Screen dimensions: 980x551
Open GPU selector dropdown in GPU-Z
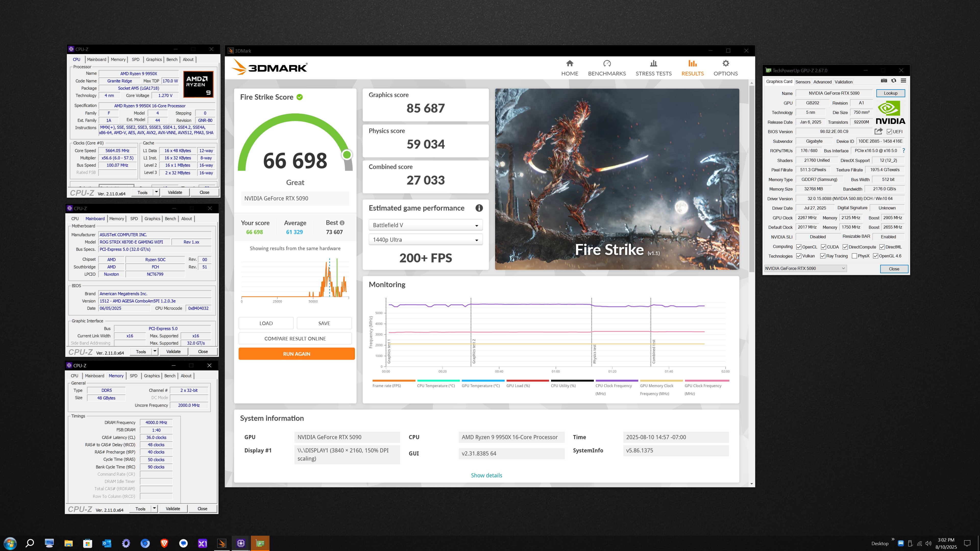pyautogui.click(x=805, y=268)
